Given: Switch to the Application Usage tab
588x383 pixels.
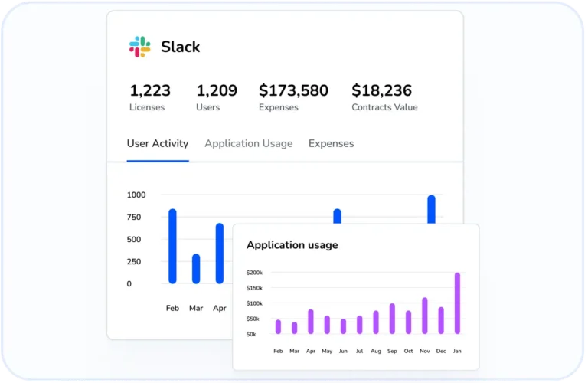Looking at the screenshot, I should (249, 144).
